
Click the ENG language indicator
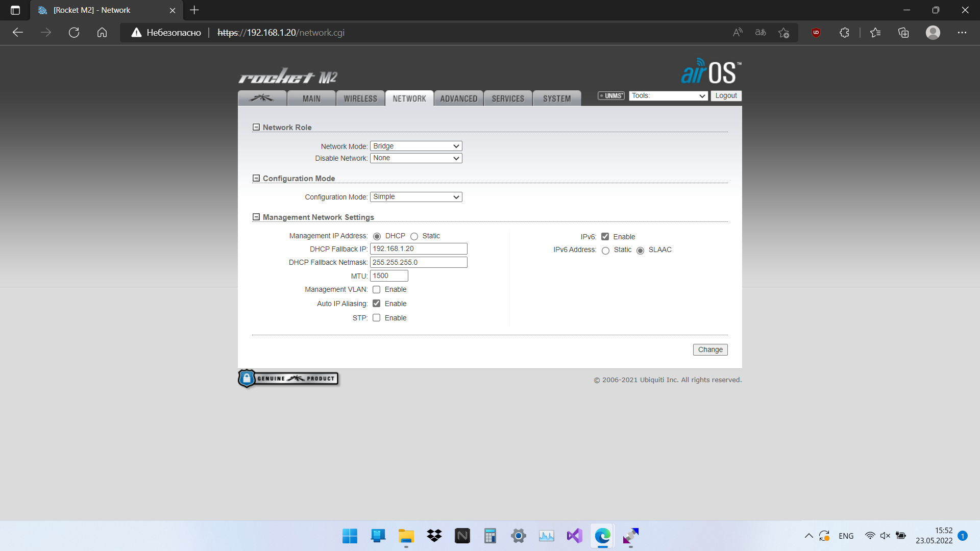coord(846,536)
